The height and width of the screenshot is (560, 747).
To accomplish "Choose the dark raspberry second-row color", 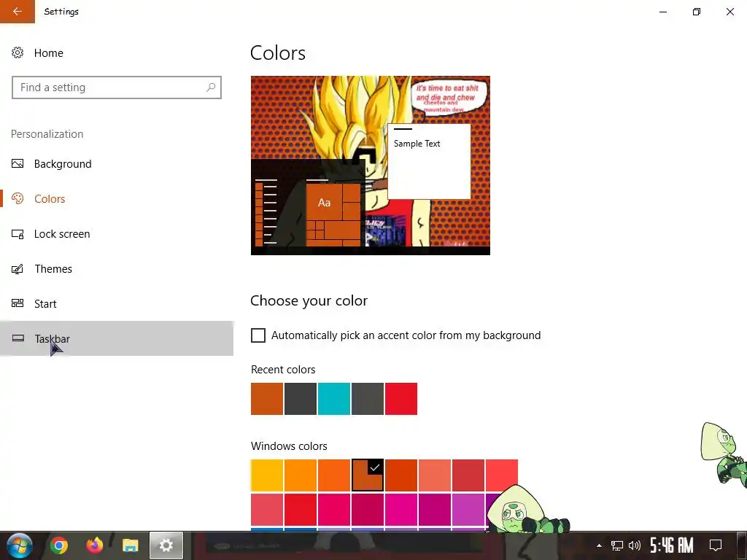I will tap(368, 510).
